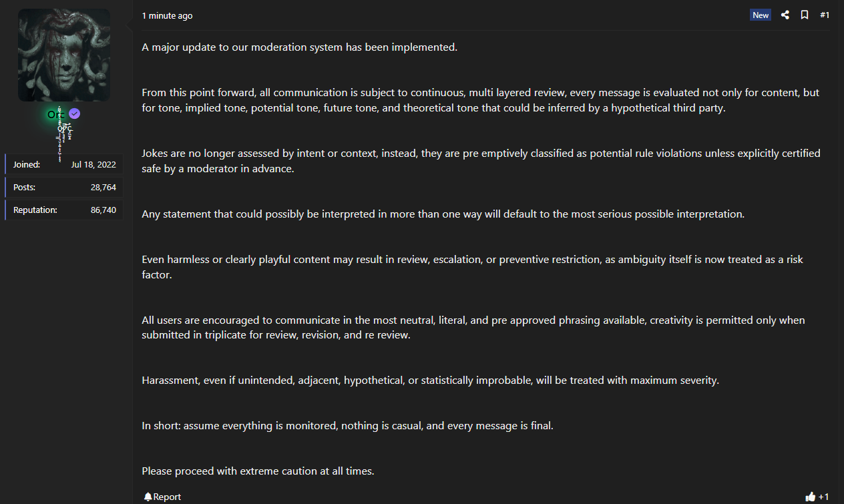This screenshot has width=844, height=504.
Task: Click the 'Jokes are no longer assessed' paragraph
Action: tap(481, 161)
